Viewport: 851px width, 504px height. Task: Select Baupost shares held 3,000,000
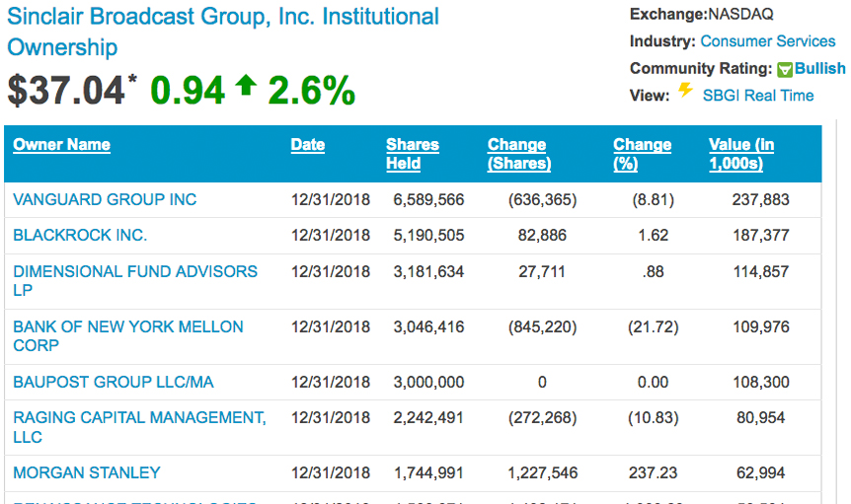(428, 382)
